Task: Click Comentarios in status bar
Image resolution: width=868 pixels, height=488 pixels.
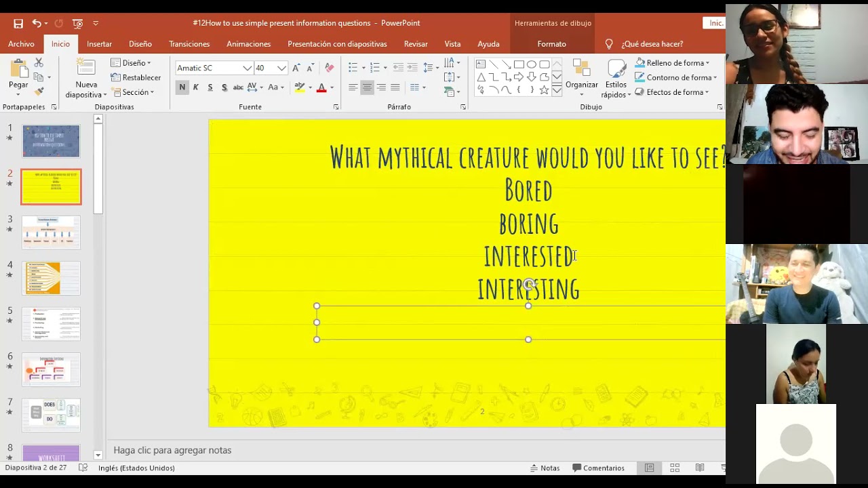Action: (x=598, y=468)
